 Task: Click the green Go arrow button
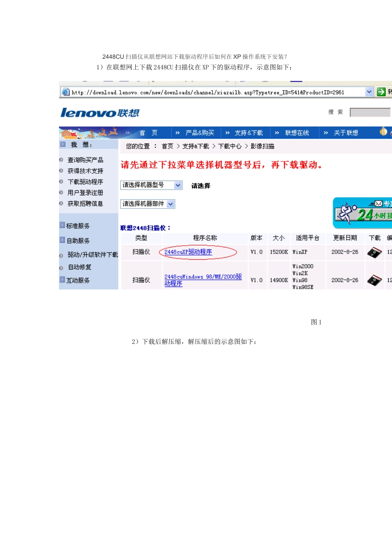tap(381, 92)
